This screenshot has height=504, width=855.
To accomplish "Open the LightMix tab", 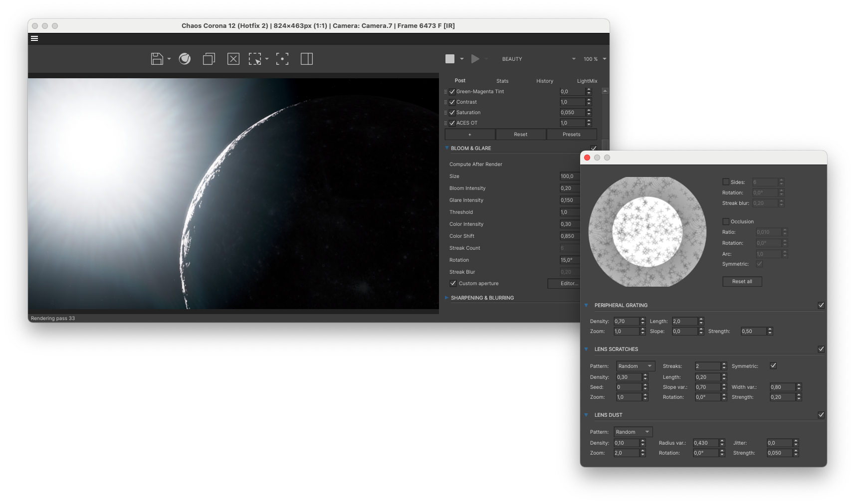I will (x=587, y=81).
